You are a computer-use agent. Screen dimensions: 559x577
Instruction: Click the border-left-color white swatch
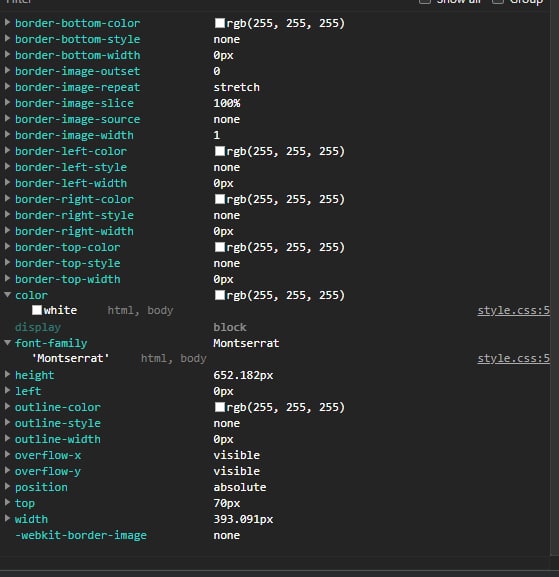coord(220,151)
